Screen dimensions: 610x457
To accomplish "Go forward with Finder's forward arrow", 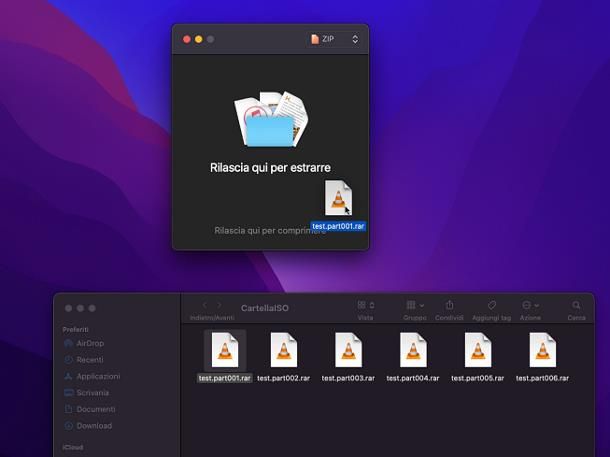I will pyautogui.click(x=219, y=305).
